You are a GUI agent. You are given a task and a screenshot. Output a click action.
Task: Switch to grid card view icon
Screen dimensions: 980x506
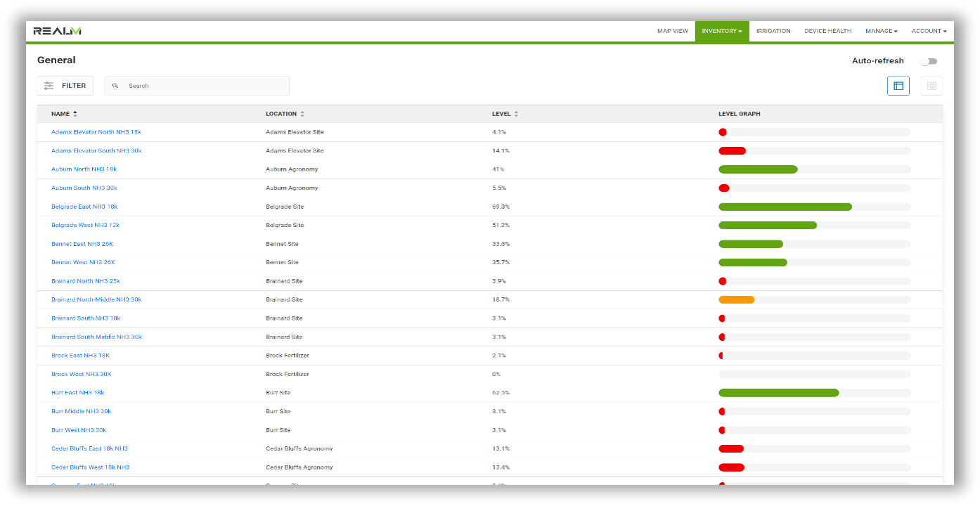931,86
